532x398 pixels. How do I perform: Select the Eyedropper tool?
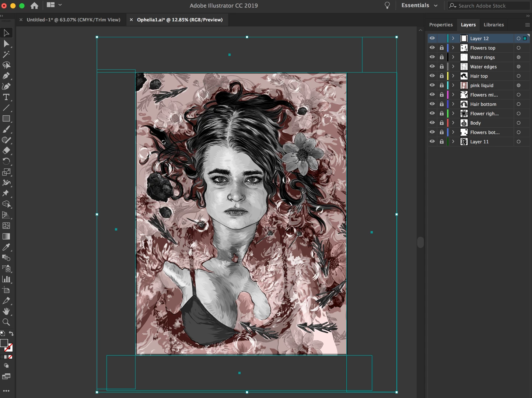pyautogui.click(x=6, y=247)
